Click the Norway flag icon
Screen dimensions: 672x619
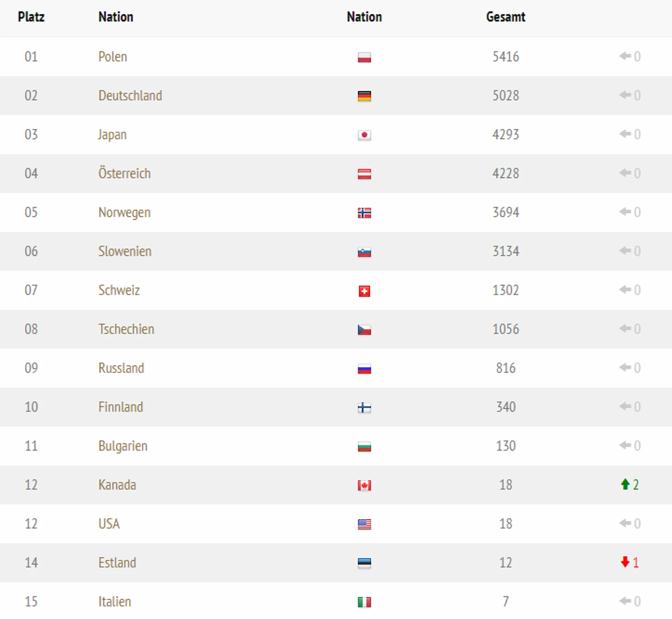(x=364, y=213)
